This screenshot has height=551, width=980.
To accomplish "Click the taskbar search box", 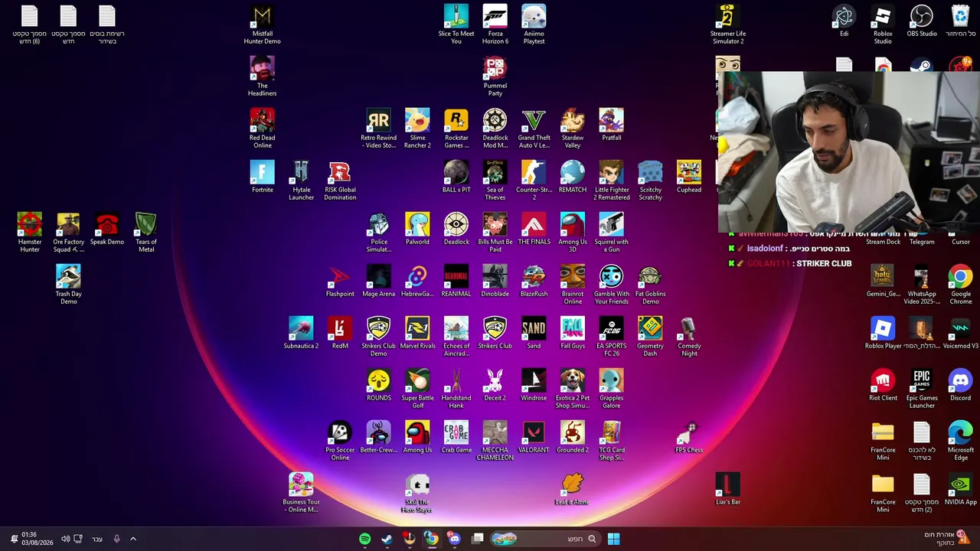I will (x=544, y=539).
